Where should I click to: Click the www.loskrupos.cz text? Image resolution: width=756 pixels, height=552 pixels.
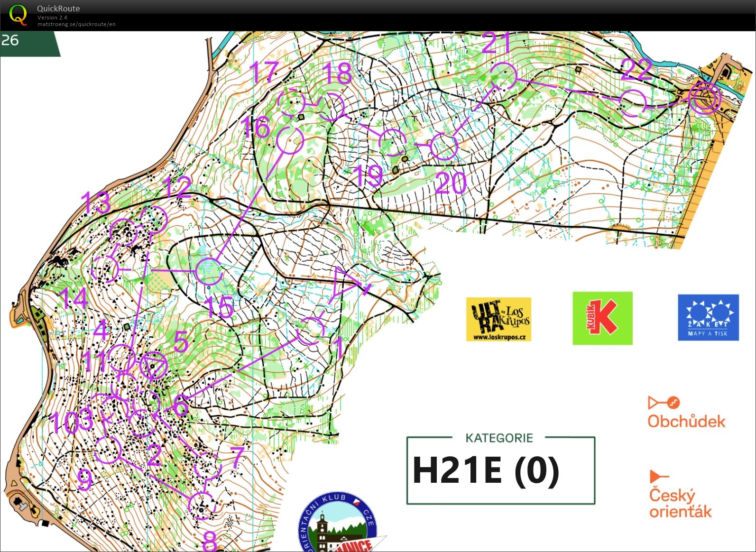(x=499, y=337)
